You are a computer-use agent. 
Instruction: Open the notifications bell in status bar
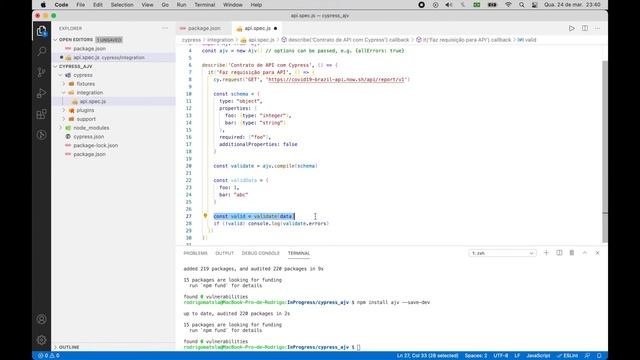pos(599,356)
